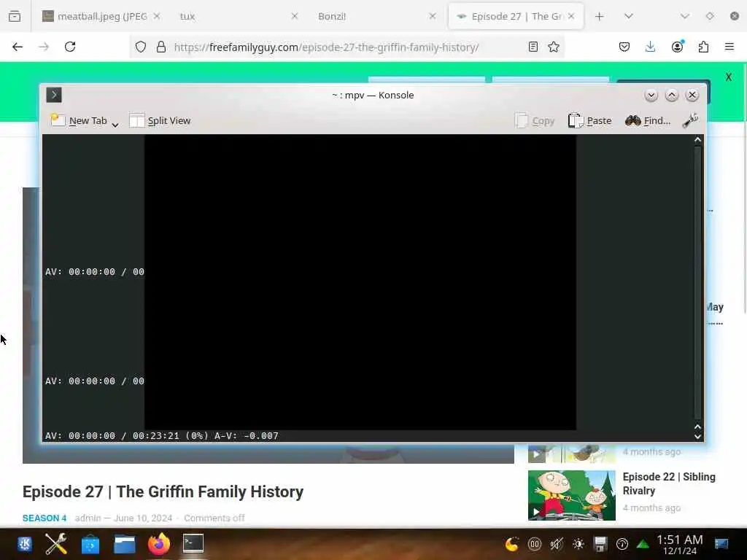
Task: Close the Bonzi! tab
Action: click(432, 16)
